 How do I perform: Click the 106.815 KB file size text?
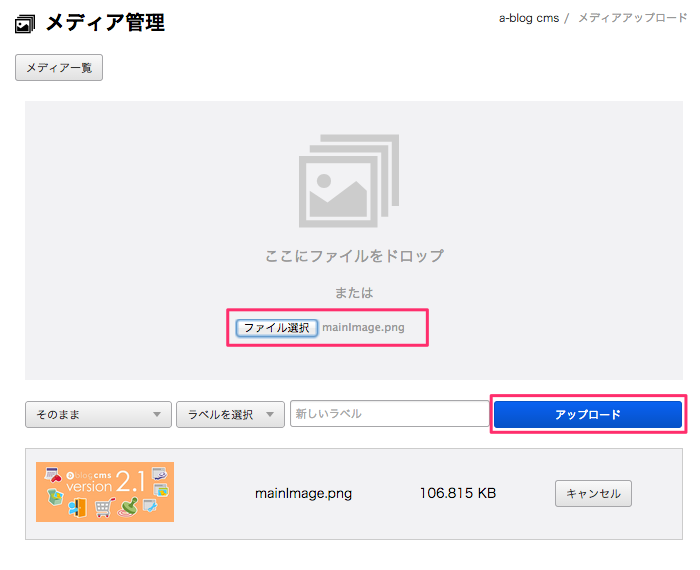[458, 493]
